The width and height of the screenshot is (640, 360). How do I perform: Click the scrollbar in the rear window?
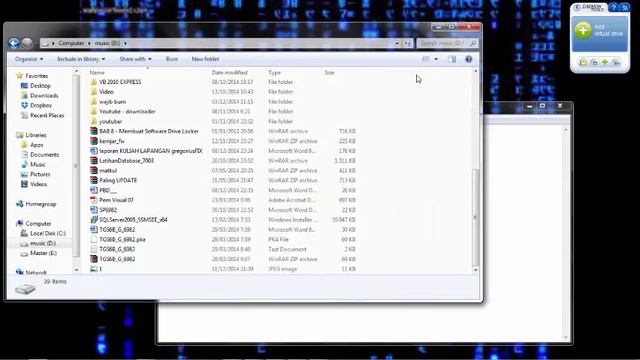click(565, 233)
